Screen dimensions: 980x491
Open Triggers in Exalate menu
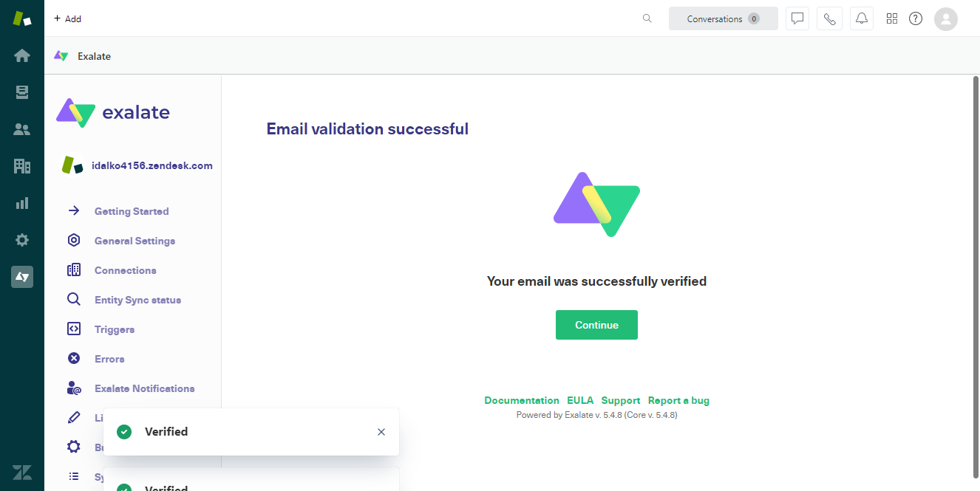(x=115, y=329)
